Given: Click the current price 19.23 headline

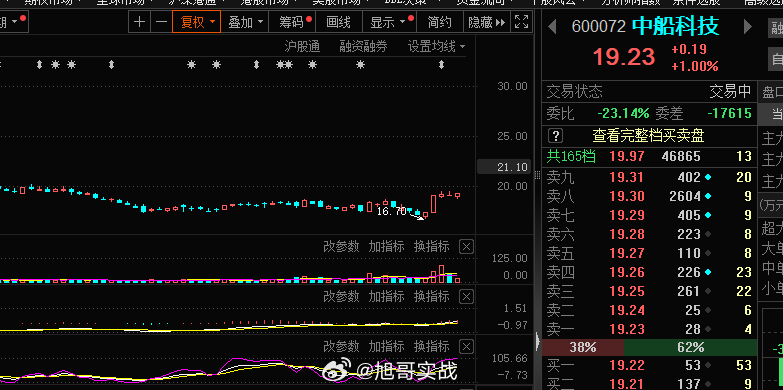Looking at the screenshot, I should coord(624,57).
